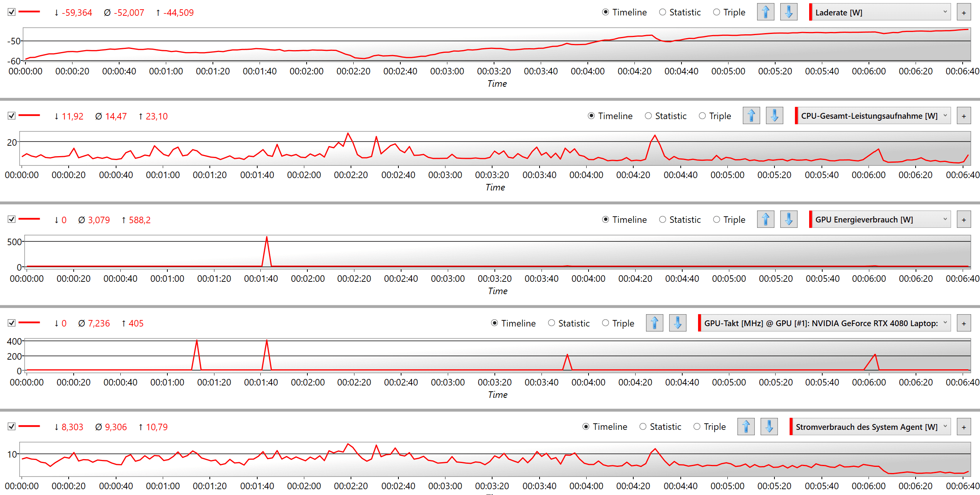Move the Laderate chart down with arrow
The width and height of the screenshot is (980, 495).
789,12
